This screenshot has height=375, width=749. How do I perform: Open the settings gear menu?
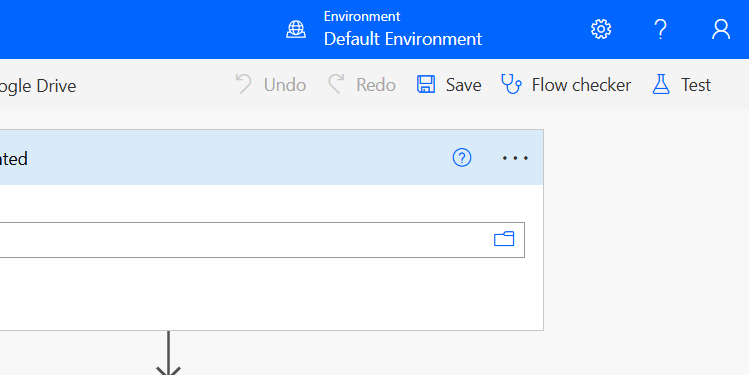pyautogui.click(x=601, y=30)
